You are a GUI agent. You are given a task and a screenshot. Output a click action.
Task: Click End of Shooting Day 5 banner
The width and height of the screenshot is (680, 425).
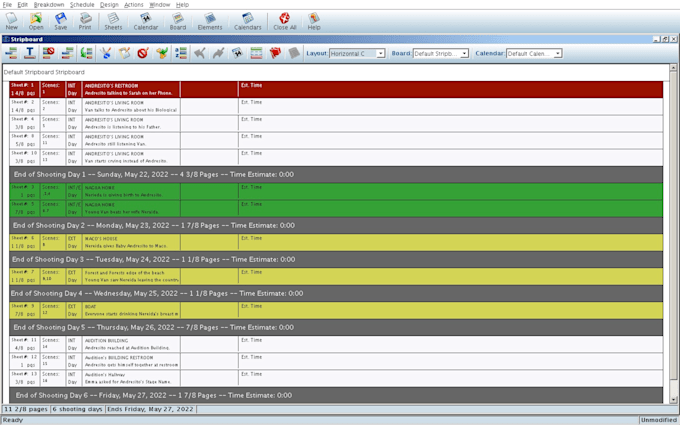coord(336,327)
